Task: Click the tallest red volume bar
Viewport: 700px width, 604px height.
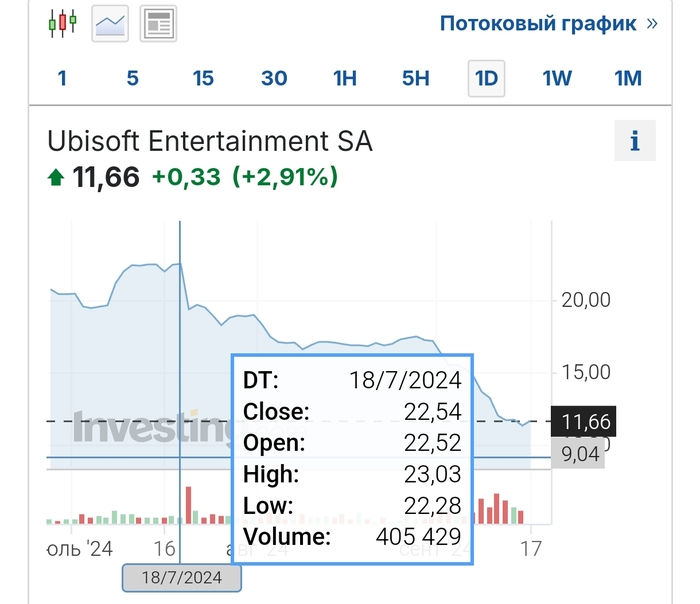Action: tap(188, 505)
